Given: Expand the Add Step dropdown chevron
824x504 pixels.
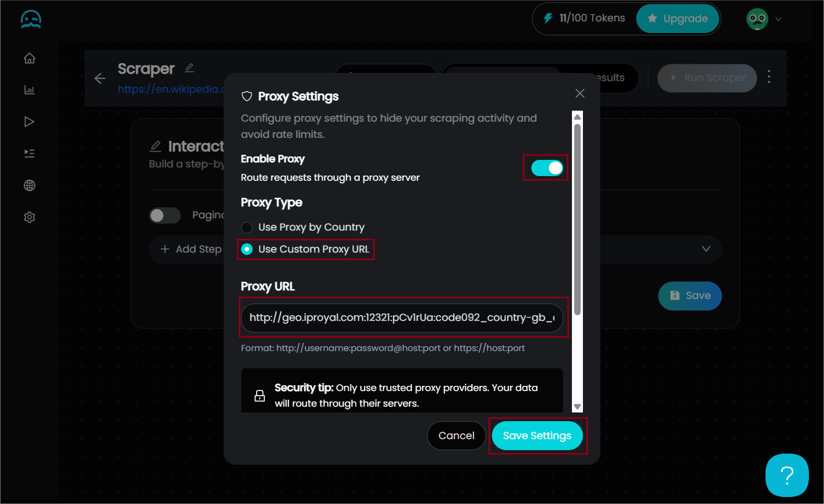Looking at the screenshot, I should [x=706, y=249].
